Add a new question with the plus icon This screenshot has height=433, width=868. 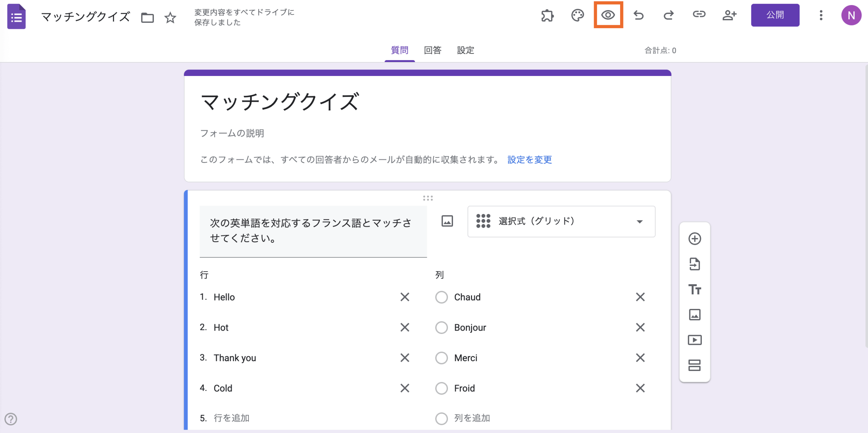[x=695, y=238]
